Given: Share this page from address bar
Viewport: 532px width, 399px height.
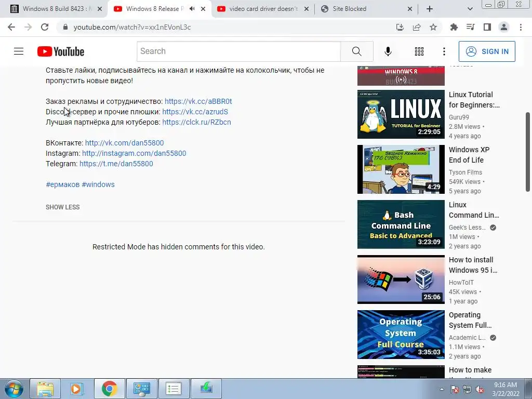Looking at the screenshot, I should click(416, 27).
